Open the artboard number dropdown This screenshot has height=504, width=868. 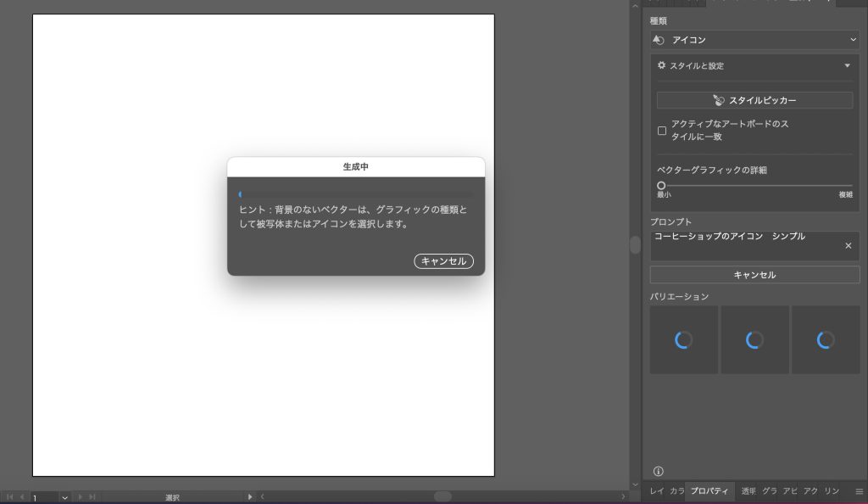click(64, 497)
